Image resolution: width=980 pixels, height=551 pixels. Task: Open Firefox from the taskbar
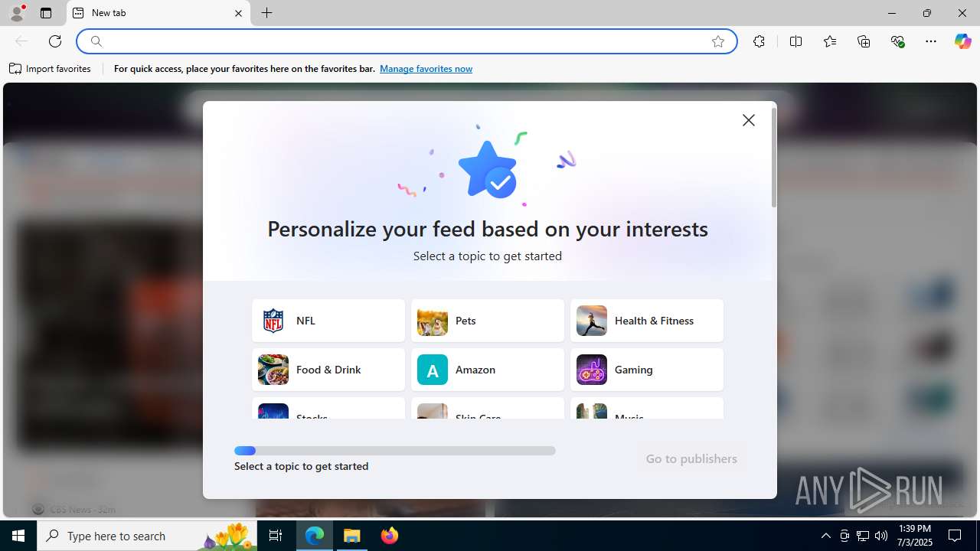tap(390, 536)
